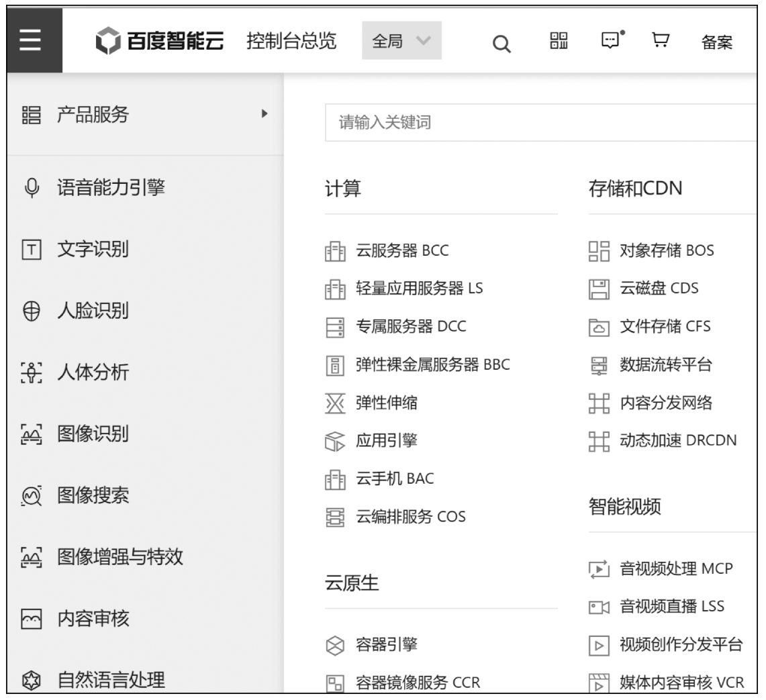This screenshot has width=766, height=700.
Task: Open the 云手机 BAC link
Action: pyautogui.click(x=395, y=479)
